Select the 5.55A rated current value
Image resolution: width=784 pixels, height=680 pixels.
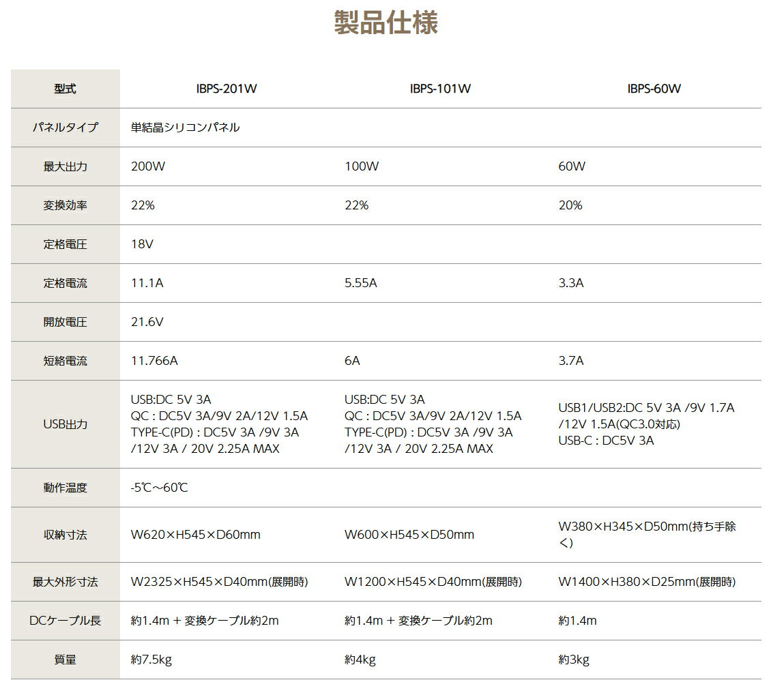click(360, 283)
